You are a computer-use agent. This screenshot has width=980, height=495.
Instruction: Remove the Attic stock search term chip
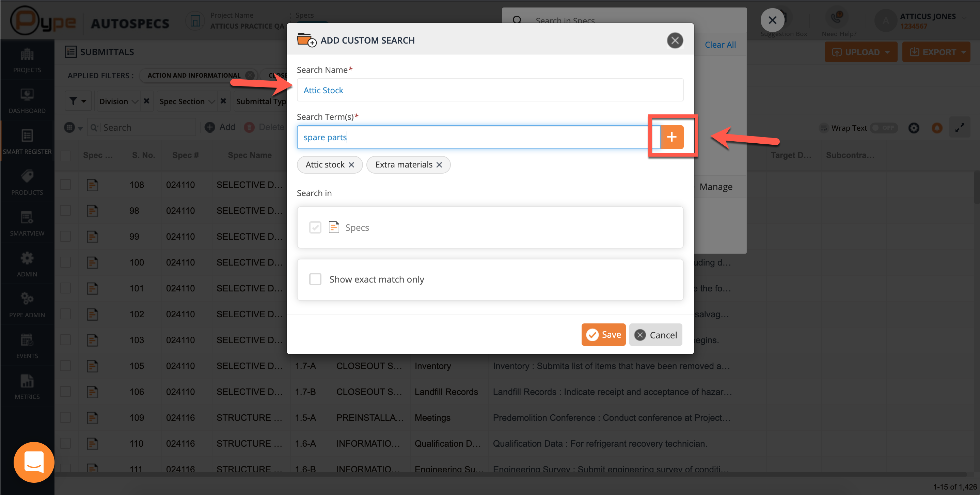click(351, 165)
